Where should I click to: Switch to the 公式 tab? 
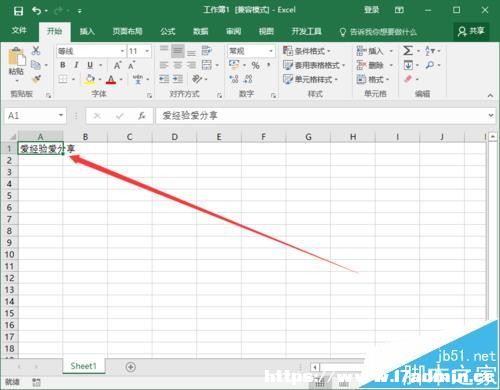coord(168,32)
